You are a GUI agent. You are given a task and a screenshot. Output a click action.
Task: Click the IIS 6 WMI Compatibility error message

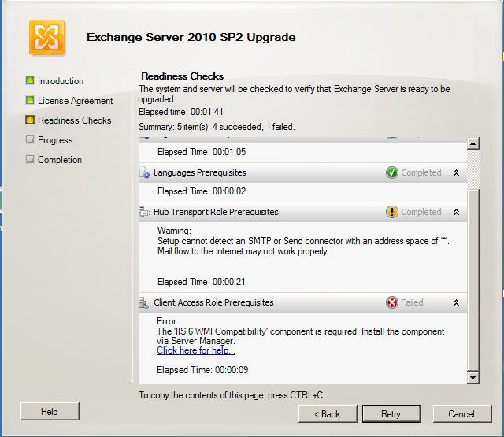[x=301, y=336]
